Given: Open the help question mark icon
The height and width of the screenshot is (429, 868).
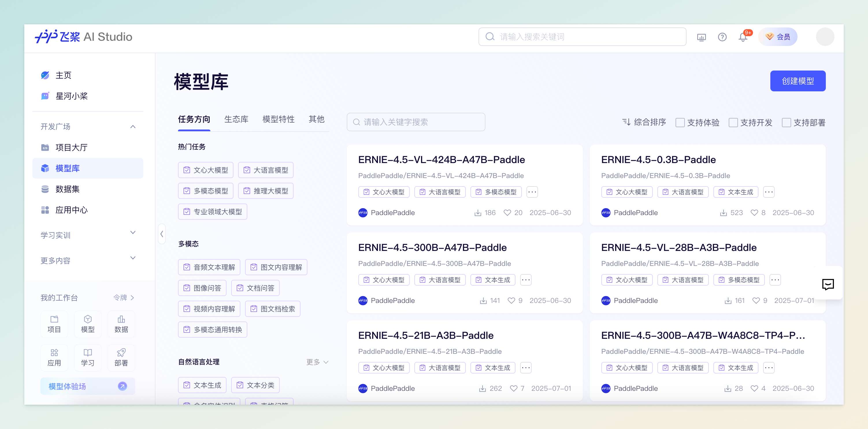Looking at the screenshot, I should [722, 37].
